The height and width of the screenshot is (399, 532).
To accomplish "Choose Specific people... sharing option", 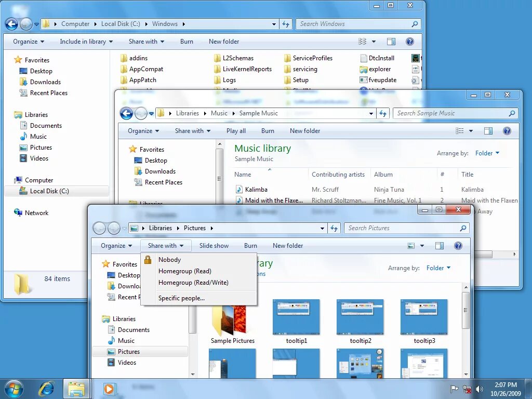I will pyautogui.click(x=198, y=298).
